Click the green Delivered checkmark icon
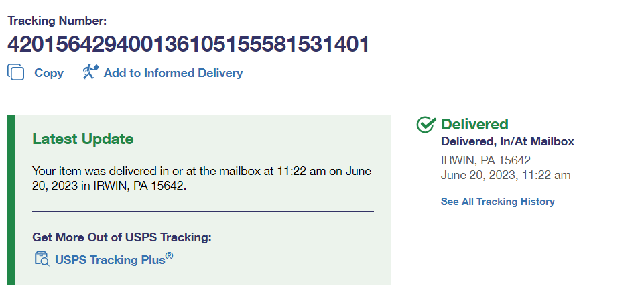The width and height of the screenshot is (644, 299). click(x=426, y=125)
